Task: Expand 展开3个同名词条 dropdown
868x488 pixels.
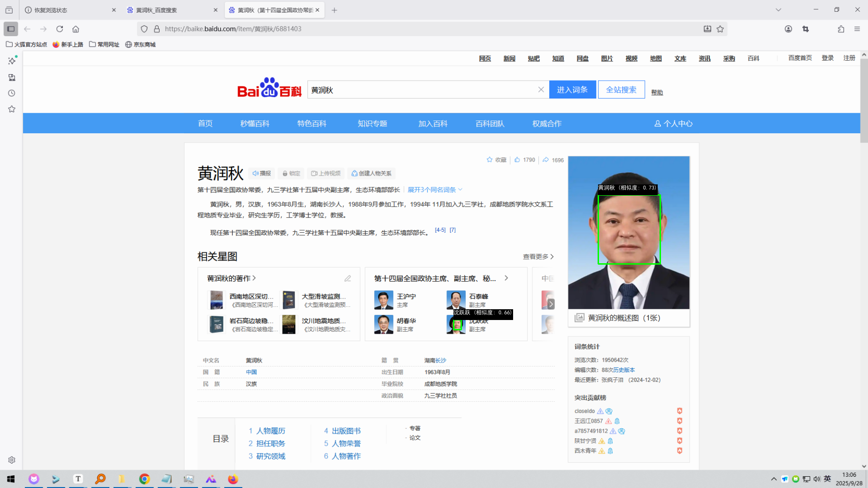Action: [435, 190]
